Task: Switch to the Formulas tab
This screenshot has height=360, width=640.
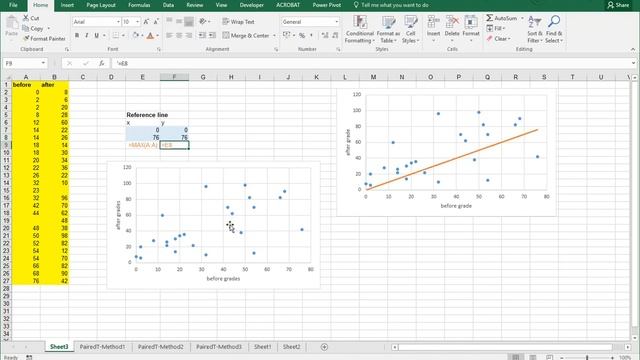Action: click(139, 5)
